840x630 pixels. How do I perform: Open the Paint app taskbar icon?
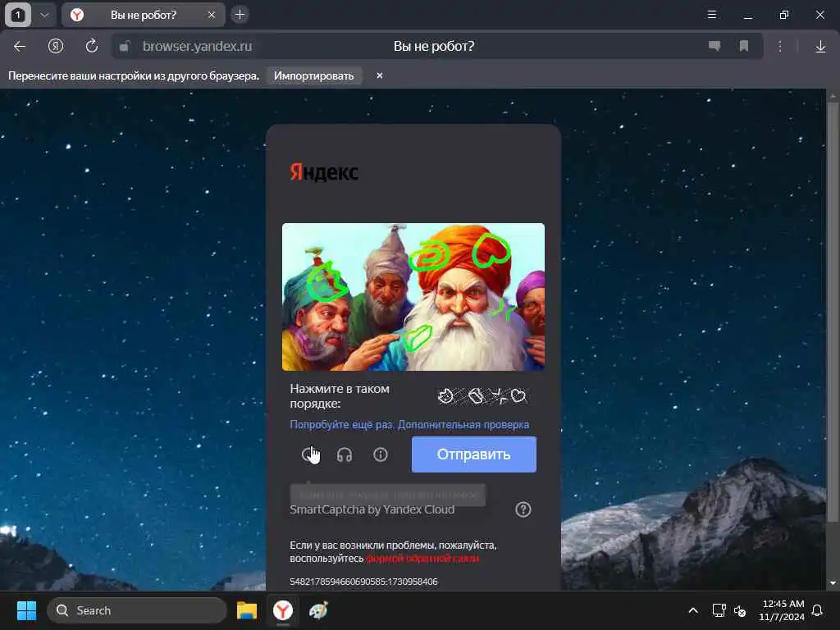click(x=319, y=610)
